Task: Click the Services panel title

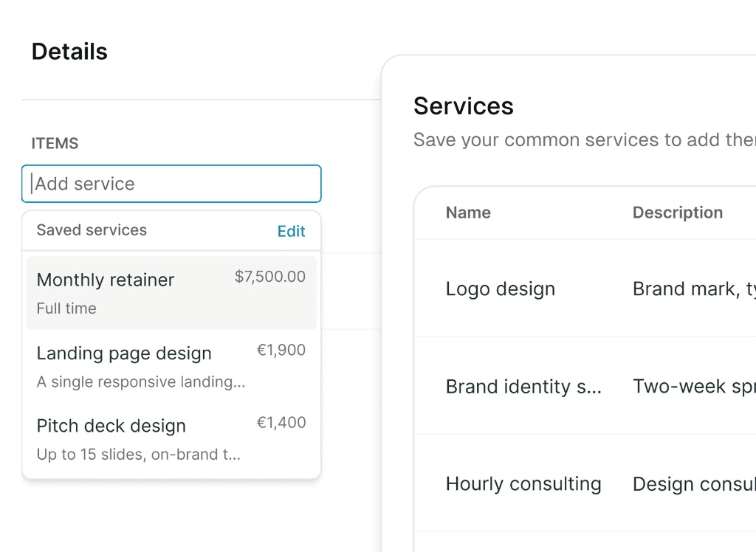Action: pos(464,106)
